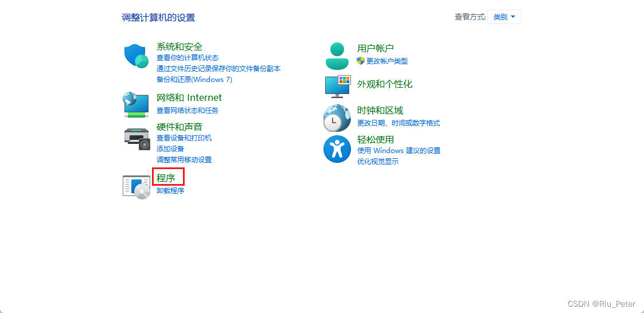Open the 硬件和声音 category
The width and height of the screenshot is (644, 313).
point(179,127)
